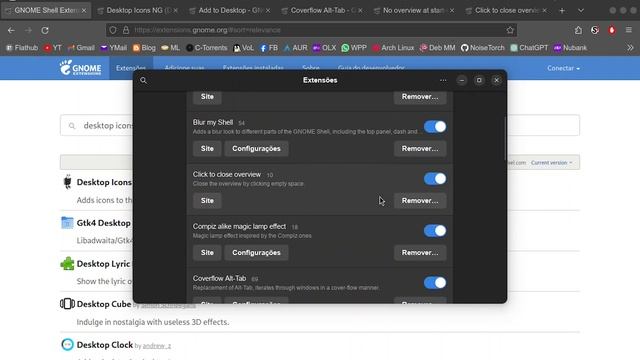Open the Gmail bookmark
The image size is (640, 360).
click(81, 48)
